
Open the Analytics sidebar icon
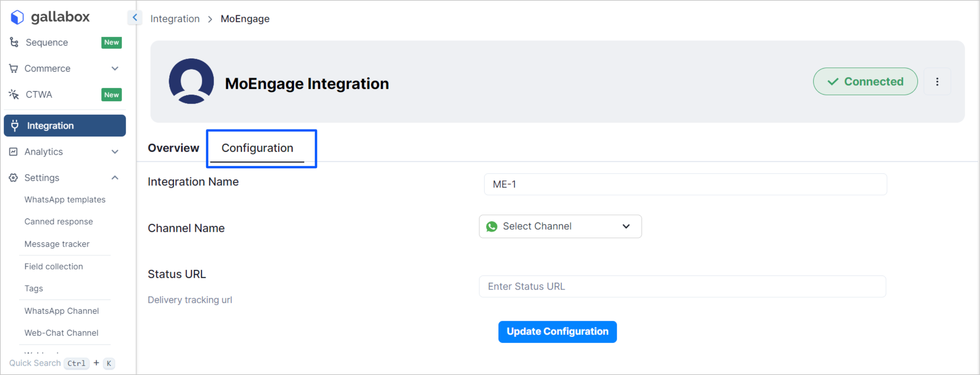tap(13, 151)
